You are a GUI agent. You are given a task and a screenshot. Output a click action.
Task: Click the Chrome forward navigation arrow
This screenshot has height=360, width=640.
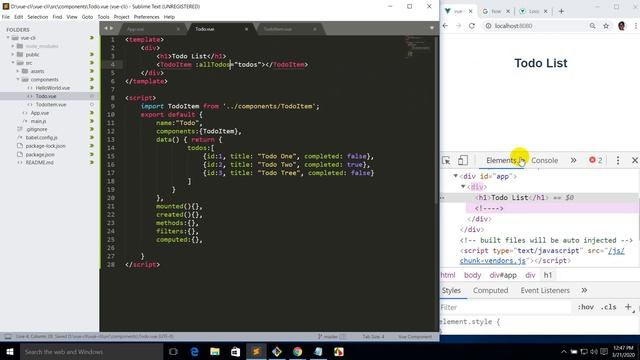point(458,26)
